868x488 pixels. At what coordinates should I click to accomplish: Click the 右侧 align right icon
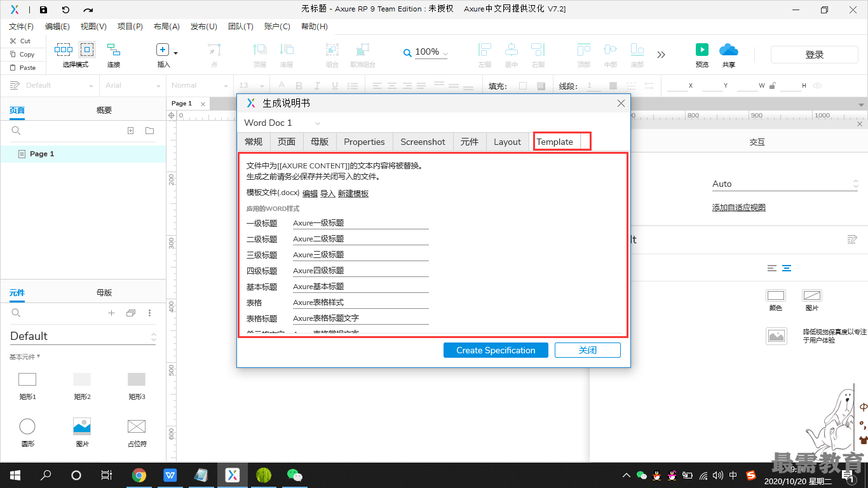click(x=538, y=50)
